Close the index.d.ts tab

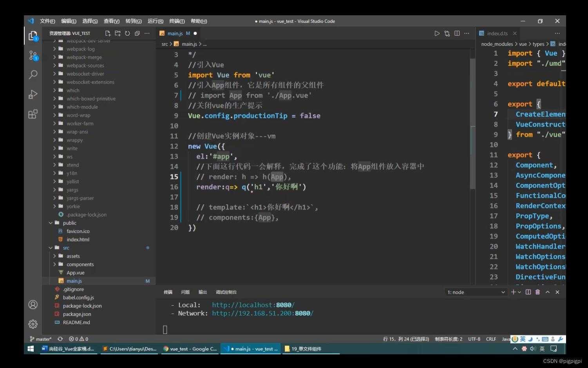515,33
